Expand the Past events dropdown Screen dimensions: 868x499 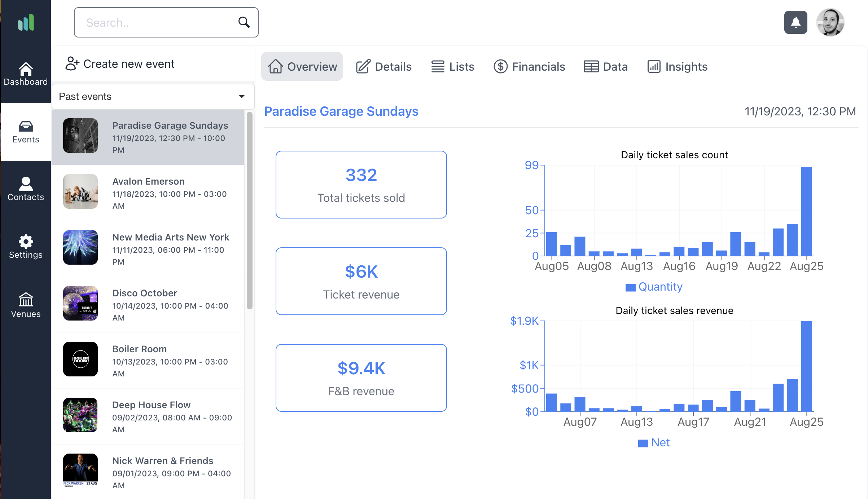point(153,96)
